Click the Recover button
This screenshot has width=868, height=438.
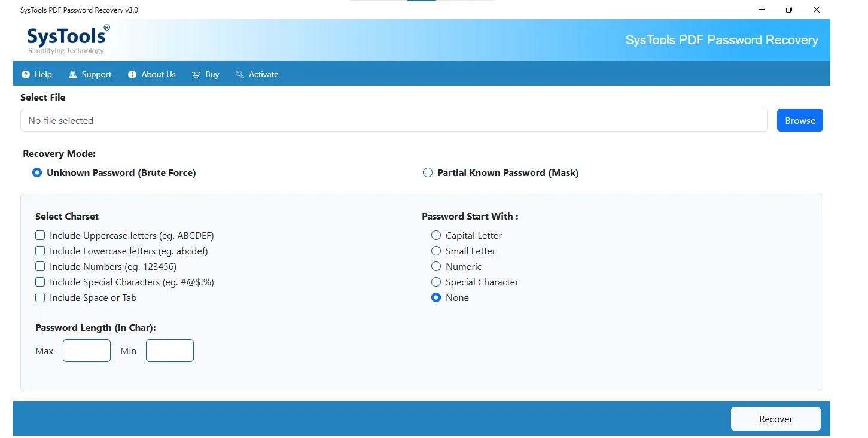pos(775,419)
